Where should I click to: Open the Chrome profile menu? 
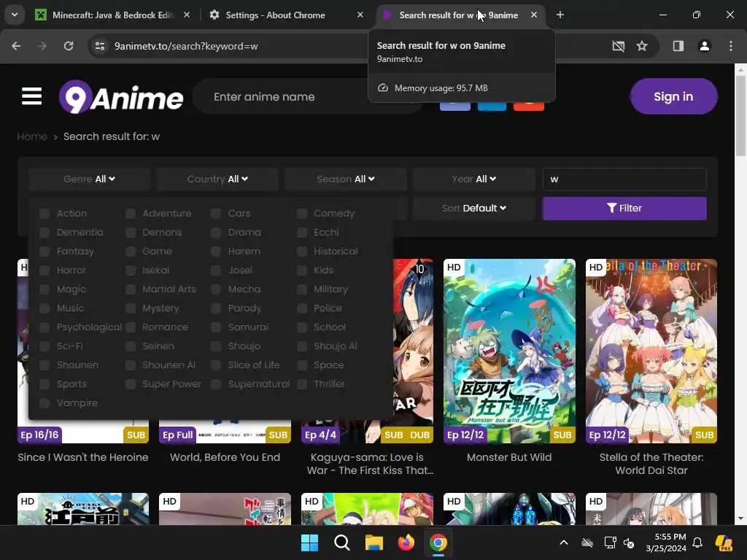tap(704, 46)
